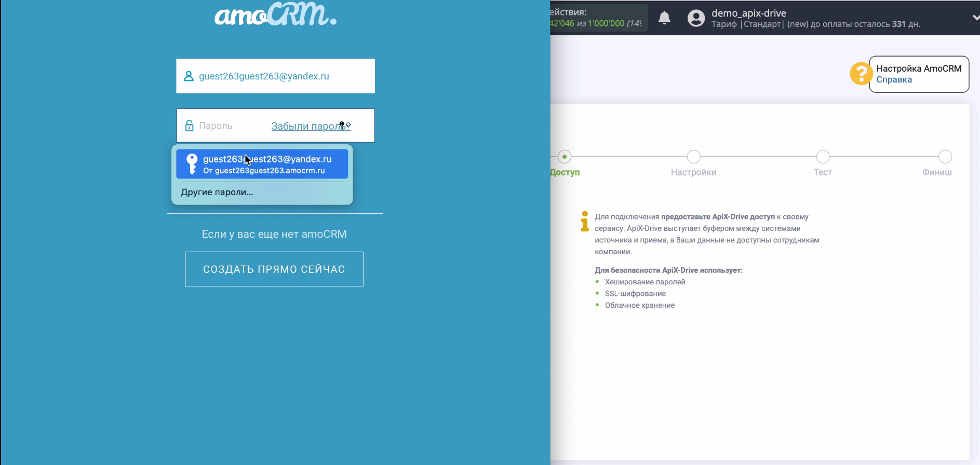
Task: Click the actions counter showing 1'000'000
Action: [x=599, y=18]
